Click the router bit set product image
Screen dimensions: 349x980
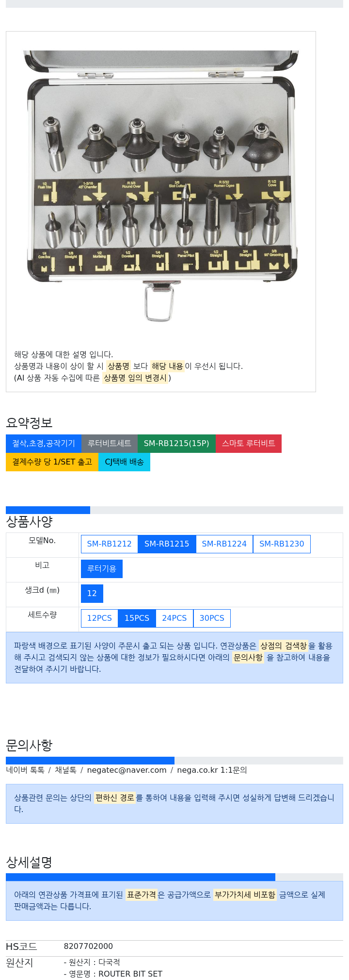point(161,185)
